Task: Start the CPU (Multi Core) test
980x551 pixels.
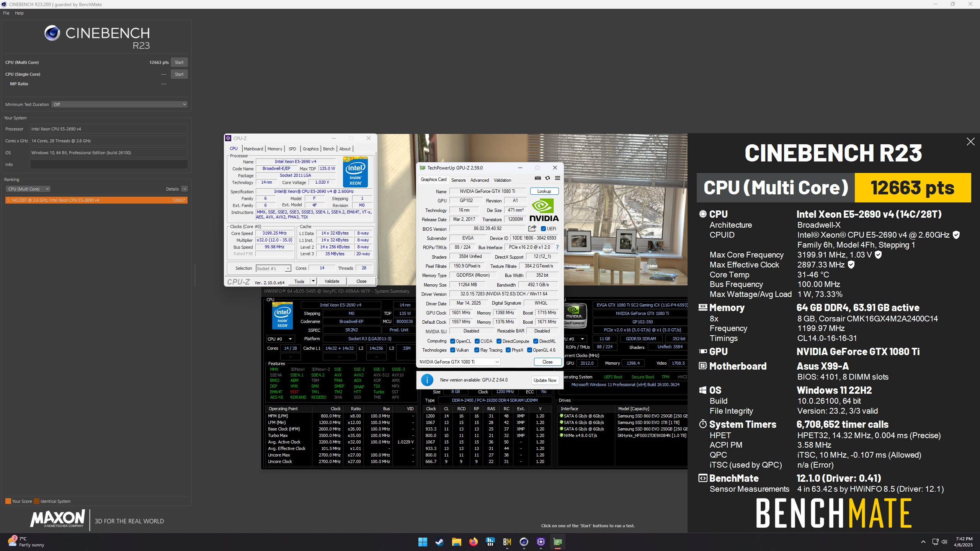Action: pyautogui.click(x=179, y=62)
